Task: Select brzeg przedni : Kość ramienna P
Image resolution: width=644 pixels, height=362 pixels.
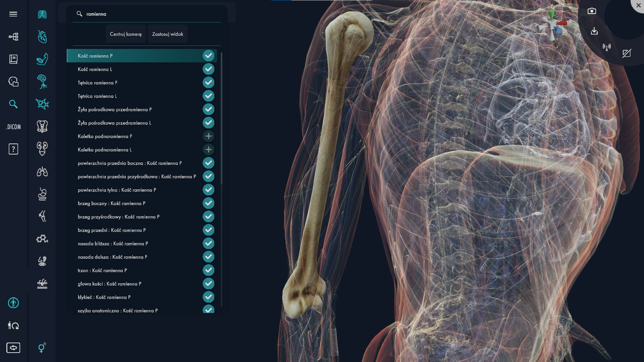Action: (x=142, y=230)
